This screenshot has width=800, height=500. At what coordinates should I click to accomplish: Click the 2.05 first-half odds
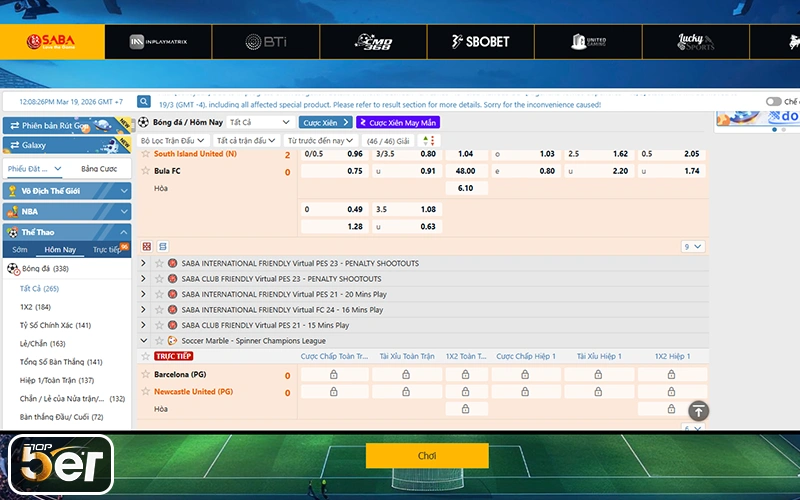[x=671, y=154]
